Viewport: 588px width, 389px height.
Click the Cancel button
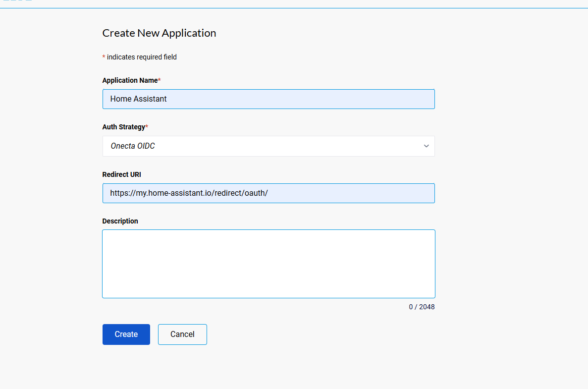(x=182, y=334)
